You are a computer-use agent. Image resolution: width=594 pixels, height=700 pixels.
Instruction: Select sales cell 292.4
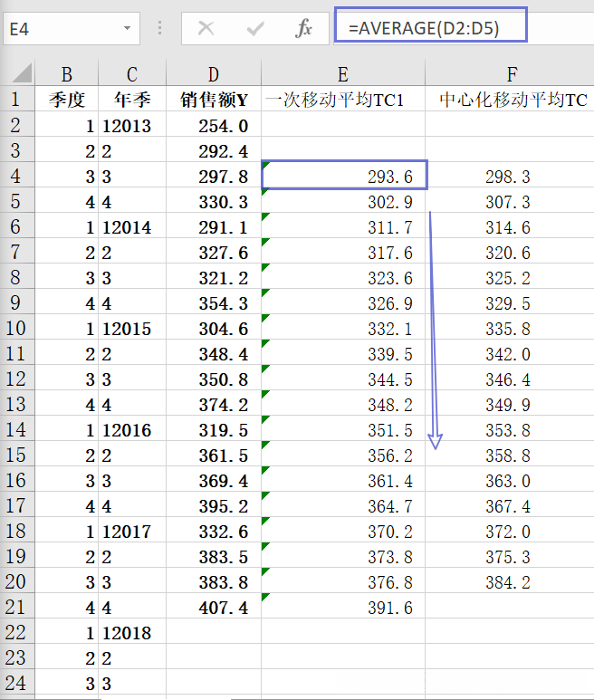click(214, 150)
